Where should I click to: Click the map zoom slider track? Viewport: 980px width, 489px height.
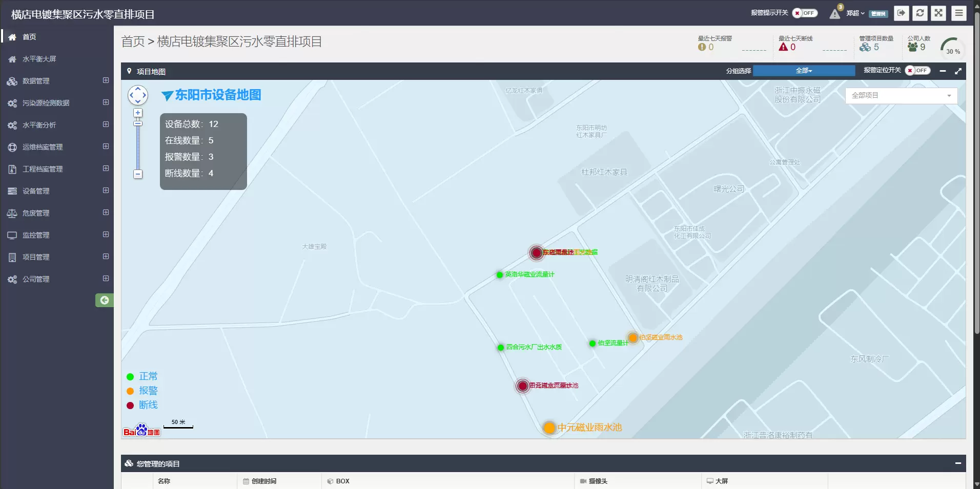click(x=137, y=146)
